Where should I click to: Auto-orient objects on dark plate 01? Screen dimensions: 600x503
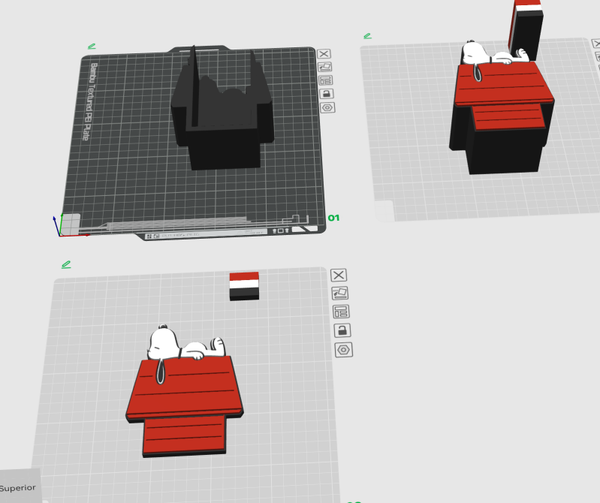[325, 67]
